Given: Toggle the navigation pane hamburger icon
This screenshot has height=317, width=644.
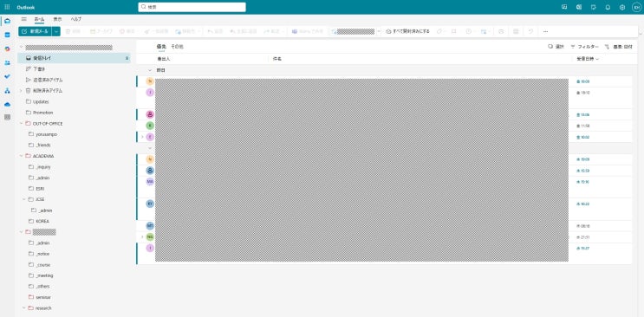Looking at the screenshot, I should [x=23, y=19].
